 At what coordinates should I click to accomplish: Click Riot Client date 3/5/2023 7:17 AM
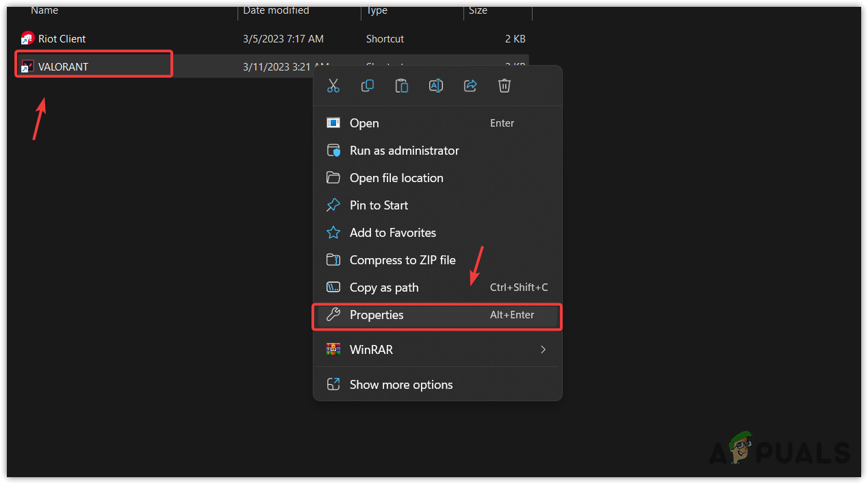pos(282,39)
